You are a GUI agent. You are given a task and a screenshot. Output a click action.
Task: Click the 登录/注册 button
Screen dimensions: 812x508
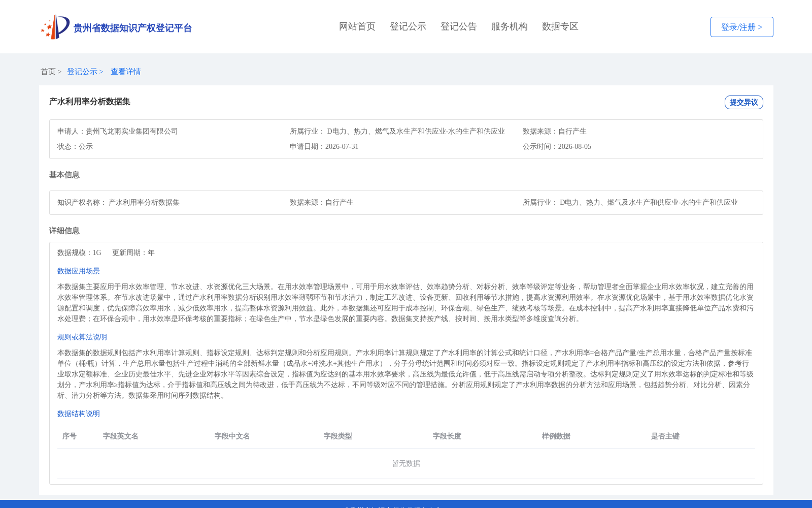(x=741, y=27)
